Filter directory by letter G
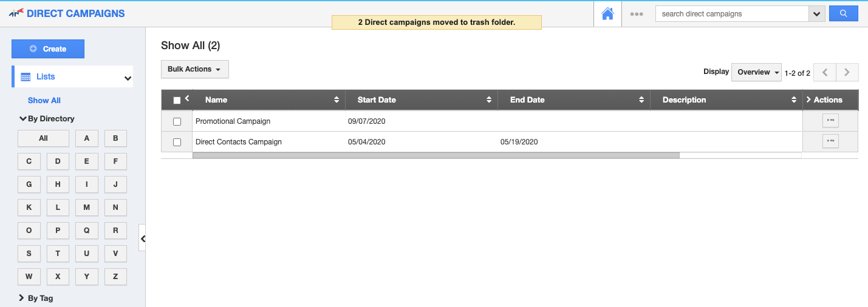 coord(29,184)
